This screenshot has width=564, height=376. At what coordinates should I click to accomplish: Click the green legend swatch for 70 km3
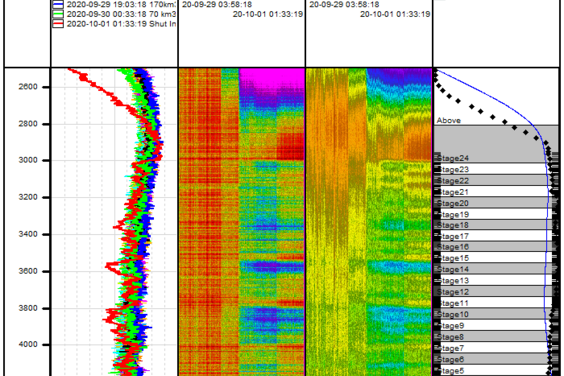point(58,14)
